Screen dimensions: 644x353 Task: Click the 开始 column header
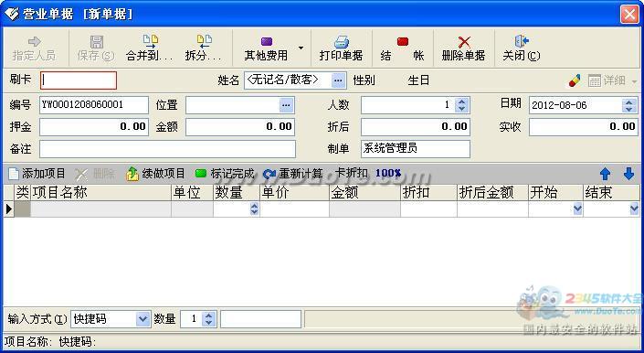[x=555, y=193]
